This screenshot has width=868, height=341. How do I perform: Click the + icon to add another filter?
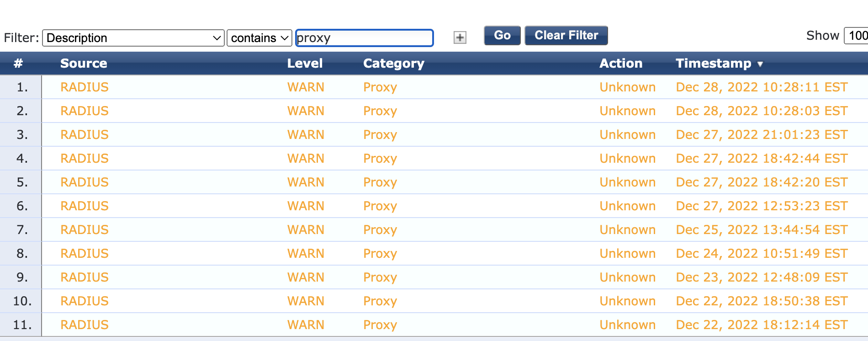tap(460, 38)
